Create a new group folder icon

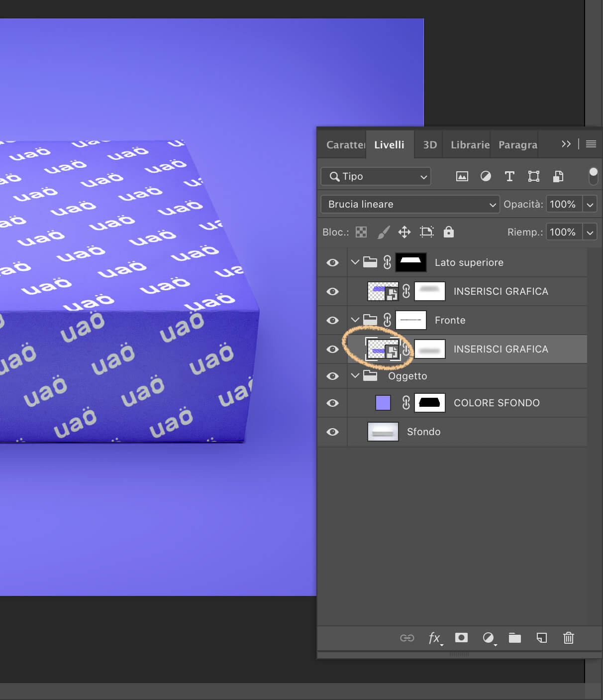pos(514,638)
